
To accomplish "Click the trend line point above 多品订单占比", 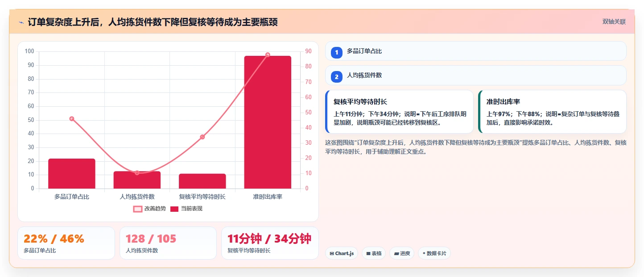I will [x=72, y=119].
